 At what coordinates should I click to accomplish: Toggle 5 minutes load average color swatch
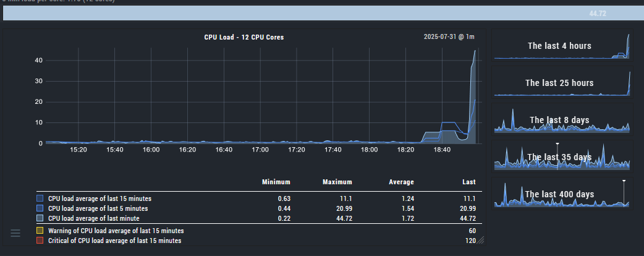[x=40, y=208]
